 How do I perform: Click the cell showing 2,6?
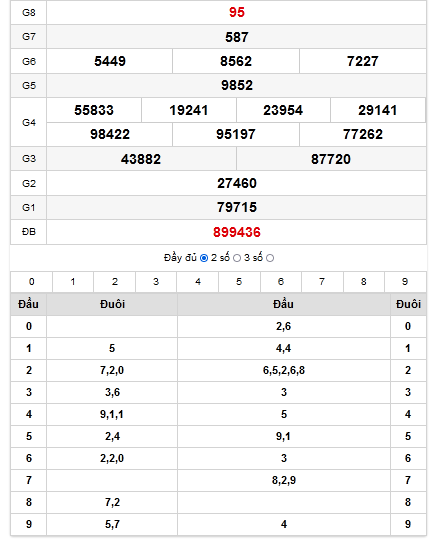coord(284,326)
